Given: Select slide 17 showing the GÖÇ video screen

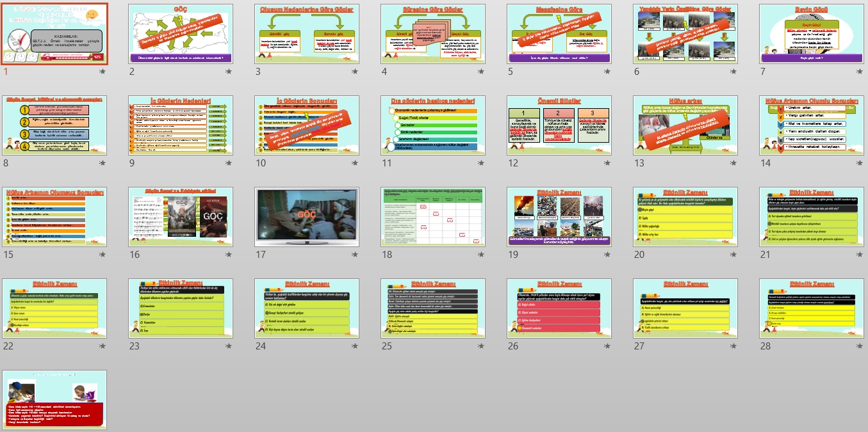Looking at the screenshot, I should (307, 217).
